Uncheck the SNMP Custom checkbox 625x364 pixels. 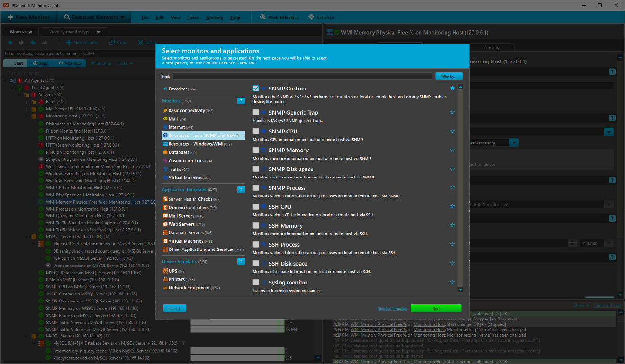(256, 89)
